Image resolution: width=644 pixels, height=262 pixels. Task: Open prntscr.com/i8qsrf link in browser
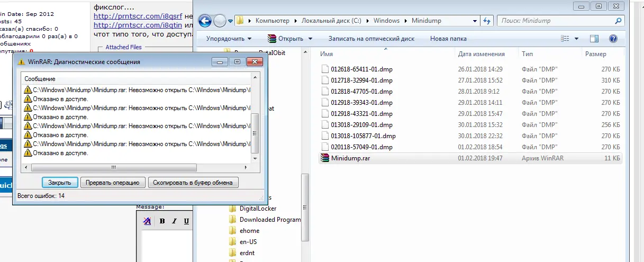pyautogui.click(x=138, y=16)
